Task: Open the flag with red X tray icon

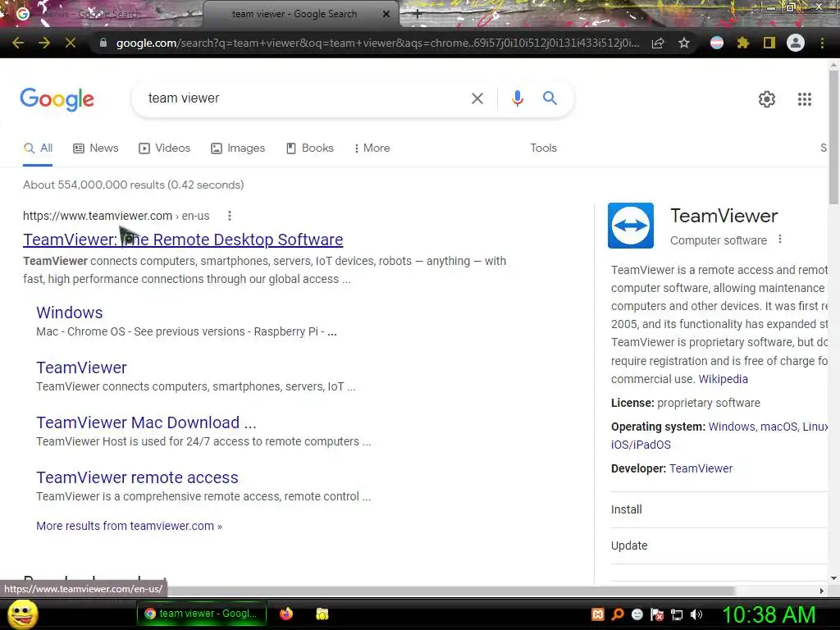Action: pyautogui.click(x=657, y=614)
